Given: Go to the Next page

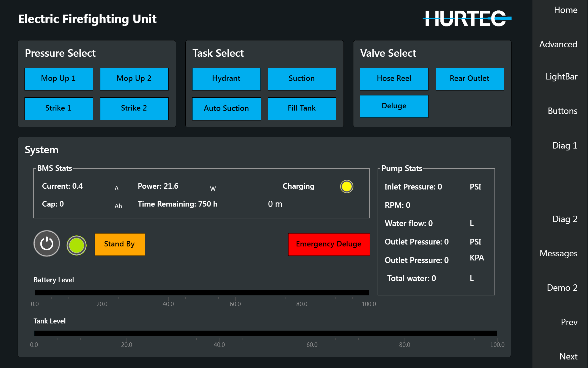Looking at the screenshot, I should (568, 357).
